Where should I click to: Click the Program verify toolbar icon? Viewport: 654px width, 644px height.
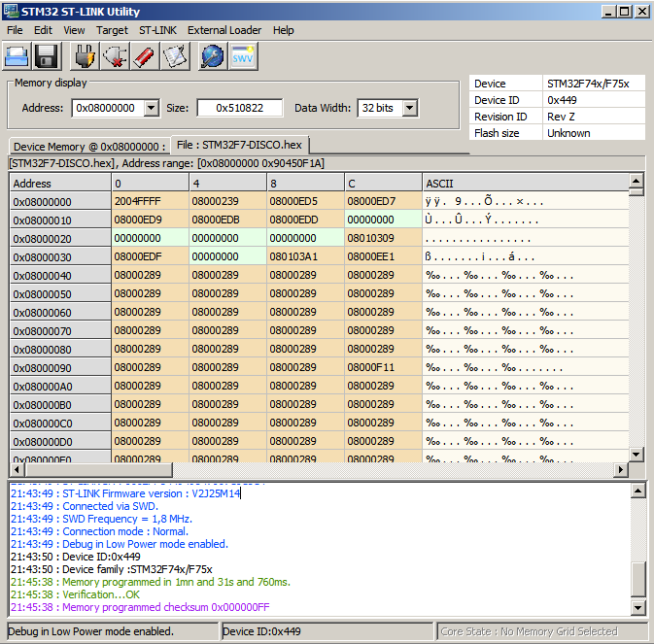(x=174, y=56)
